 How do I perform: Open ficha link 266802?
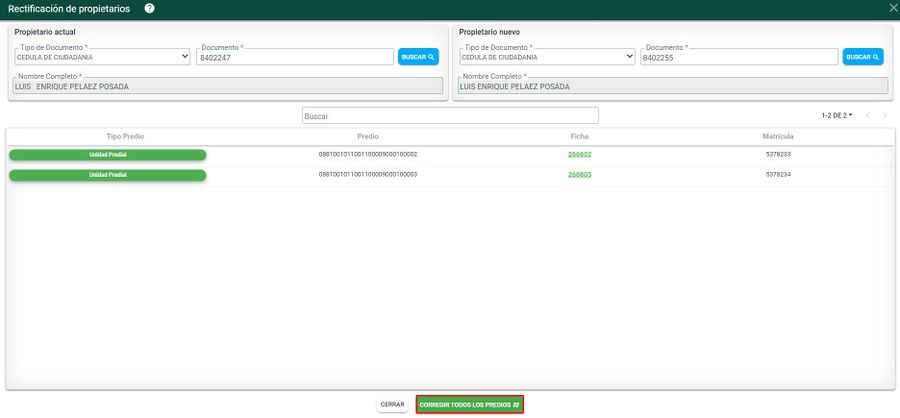coord(580,155)
